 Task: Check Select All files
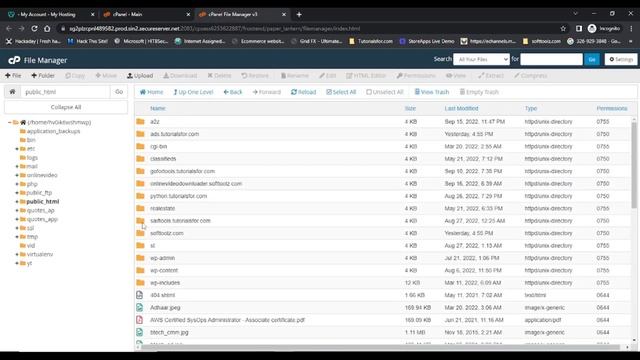tap(341, 92)
